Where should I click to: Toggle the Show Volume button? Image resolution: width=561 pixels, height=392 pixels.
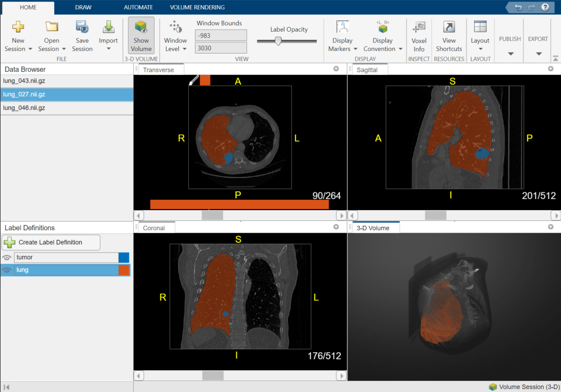[141, 35]
